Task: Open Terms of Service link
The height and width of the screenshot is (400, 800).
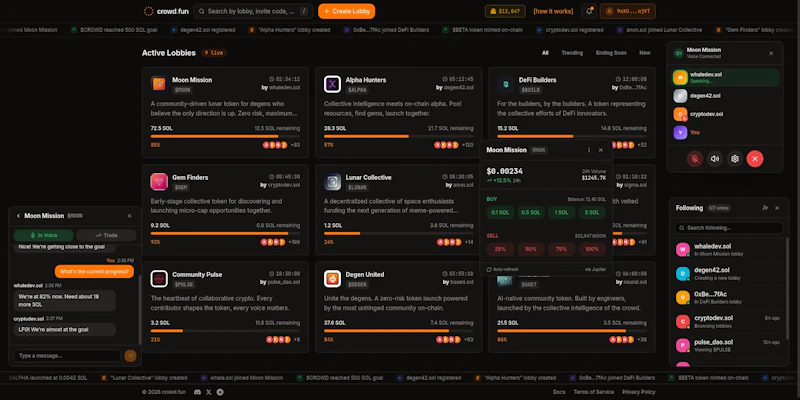Action: point(594,392)
